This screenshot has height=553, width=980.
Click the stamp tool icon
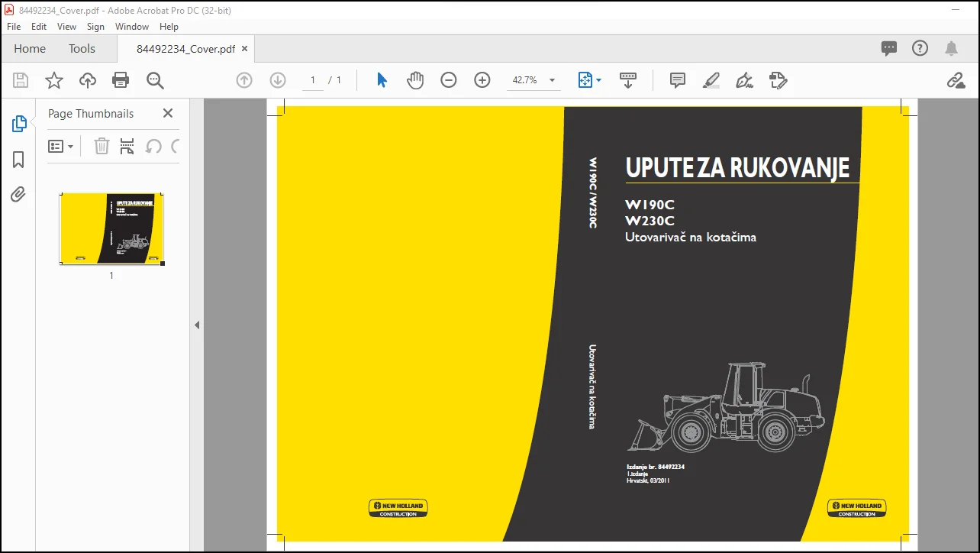[x=778, y=80]
